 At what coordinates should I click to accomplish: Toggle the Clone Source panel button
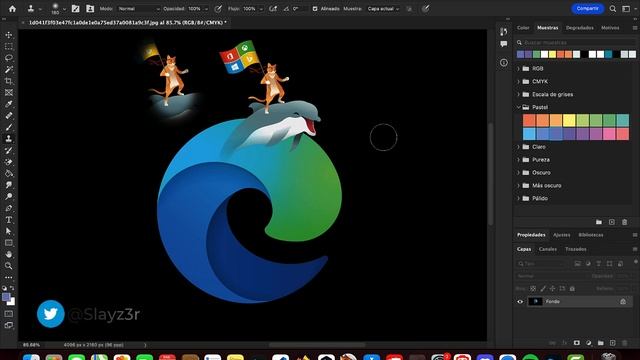coord(90,9)
